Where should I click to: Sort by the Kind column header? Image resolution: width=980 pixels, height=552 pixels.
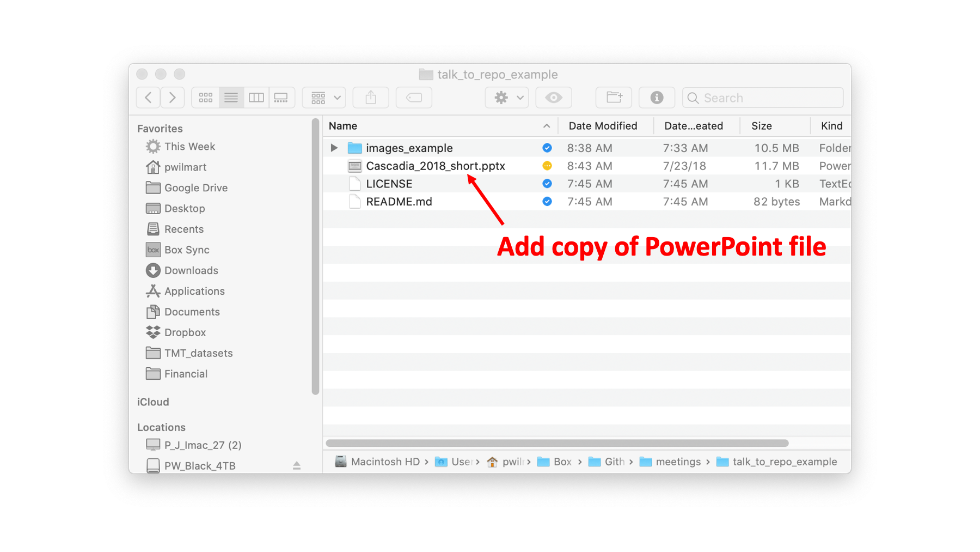[x=831, y=126]
